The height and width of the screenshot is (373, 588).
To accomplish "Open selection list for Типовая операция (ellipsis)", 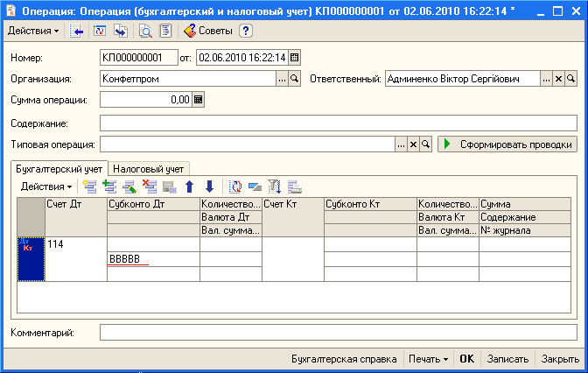I will [401, 144].
